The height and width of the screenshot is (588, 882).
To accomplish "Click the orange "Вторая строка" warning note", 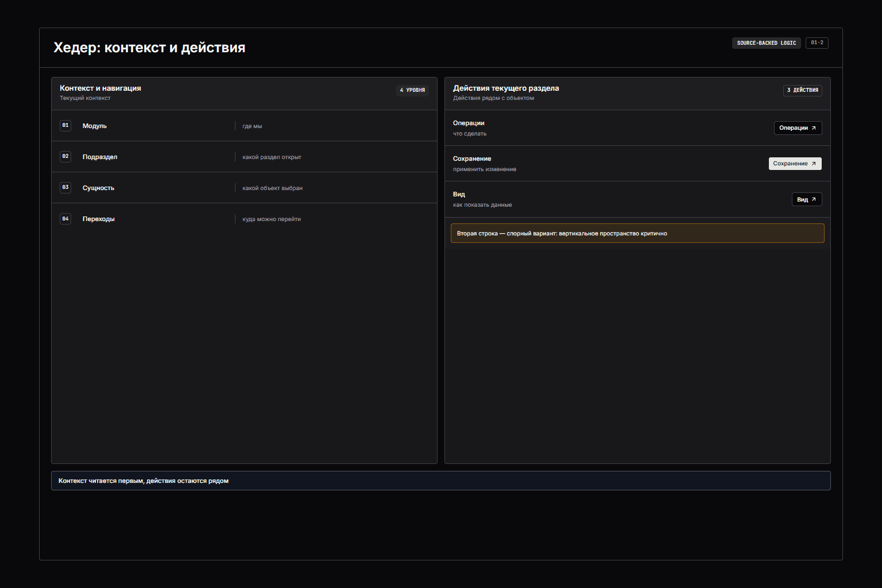I will point(637,233).
